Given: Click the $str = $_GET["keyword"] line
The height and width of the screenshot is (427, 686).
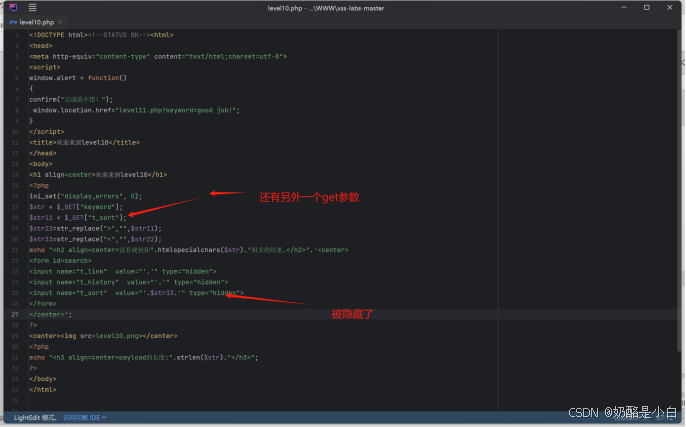Looking at the screenshot, I should 76,207.
